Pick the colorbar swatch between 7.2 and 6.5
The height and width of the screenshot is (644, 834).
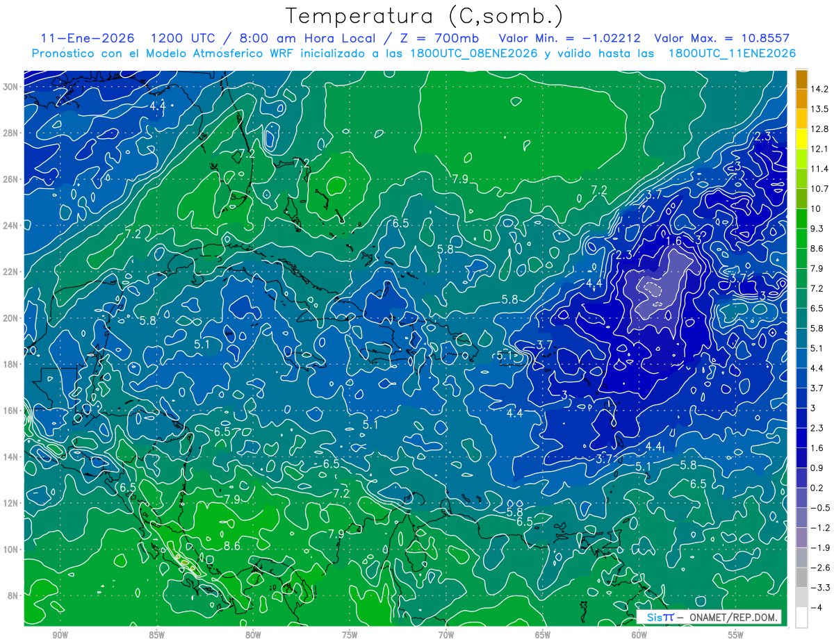(x=801, y=299)
